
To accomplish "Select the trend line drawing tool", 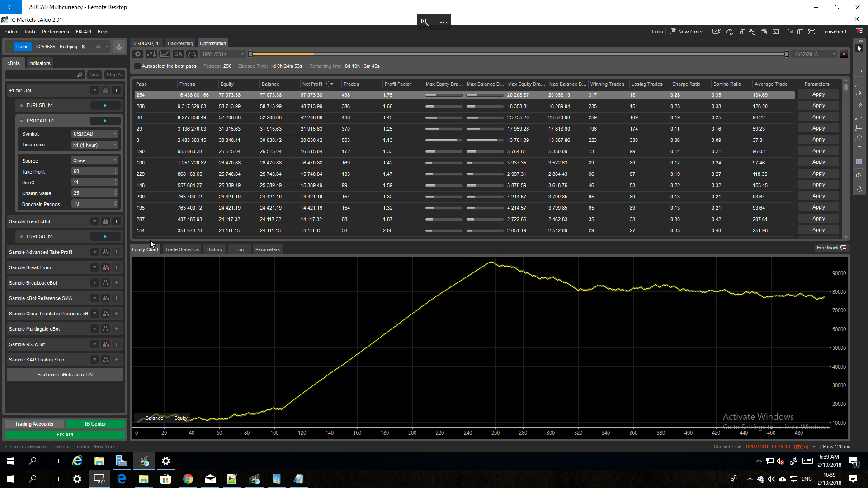I will pos(859,84).
